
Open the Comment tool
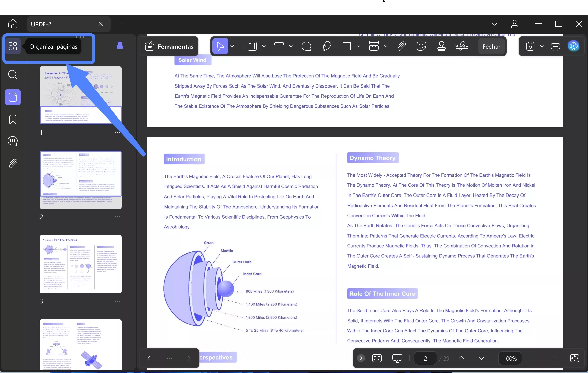tap(306, 46)
